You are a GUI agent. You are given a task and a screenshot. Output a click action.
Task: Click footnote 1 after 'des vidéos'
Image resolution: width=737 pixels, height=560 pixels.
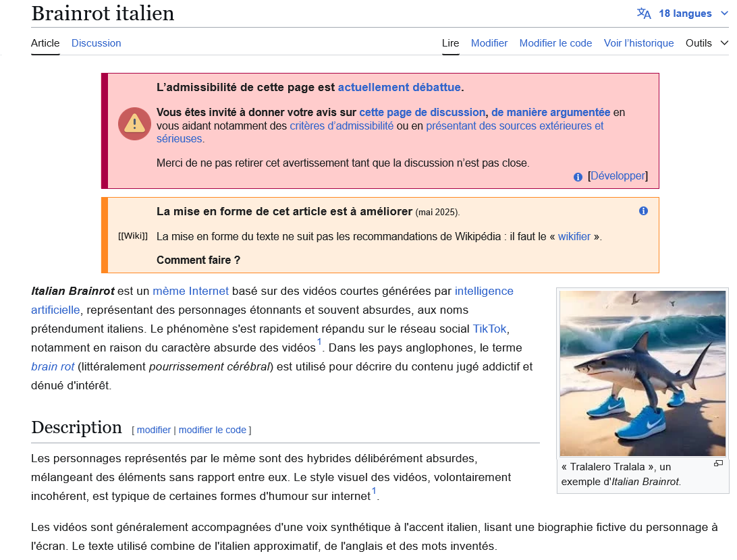[x=319, y=342]
